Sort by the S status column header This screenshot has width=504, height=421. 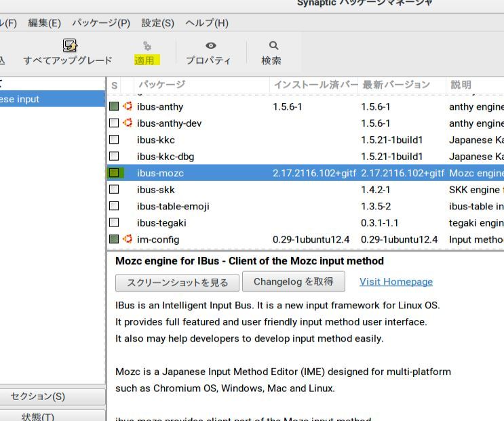[115, 85]
